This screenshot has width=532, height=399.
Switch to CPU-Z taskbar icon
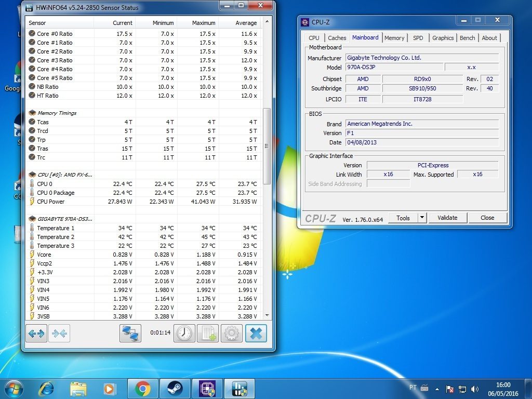tap(207, 389)
